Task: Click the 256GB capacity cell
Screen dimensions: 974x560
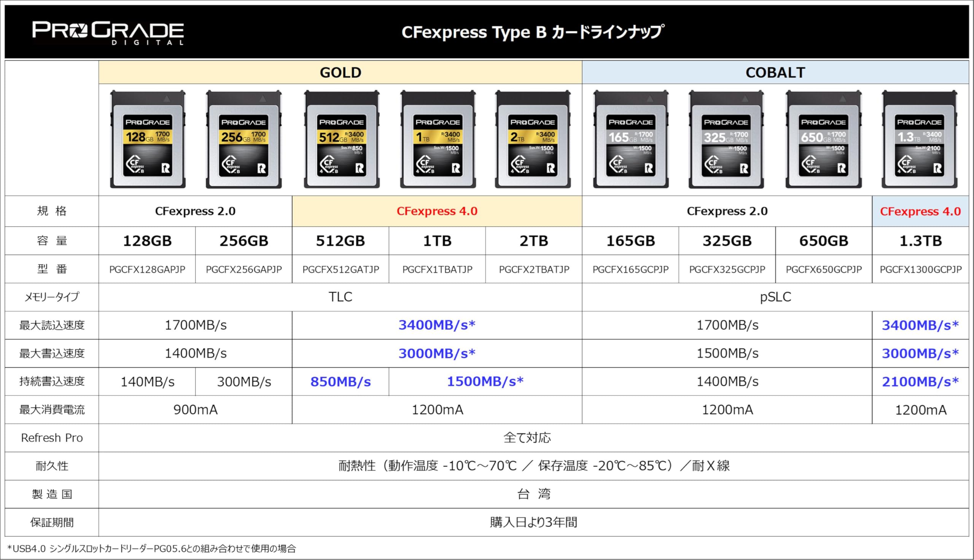Action: coord(244,241)
